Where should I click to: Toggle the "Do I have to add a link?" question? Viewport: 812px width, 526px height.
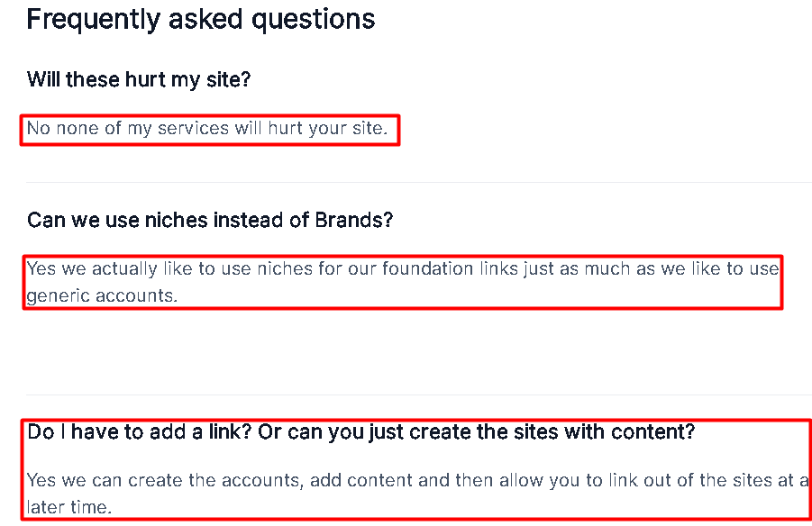click(360, 431)
